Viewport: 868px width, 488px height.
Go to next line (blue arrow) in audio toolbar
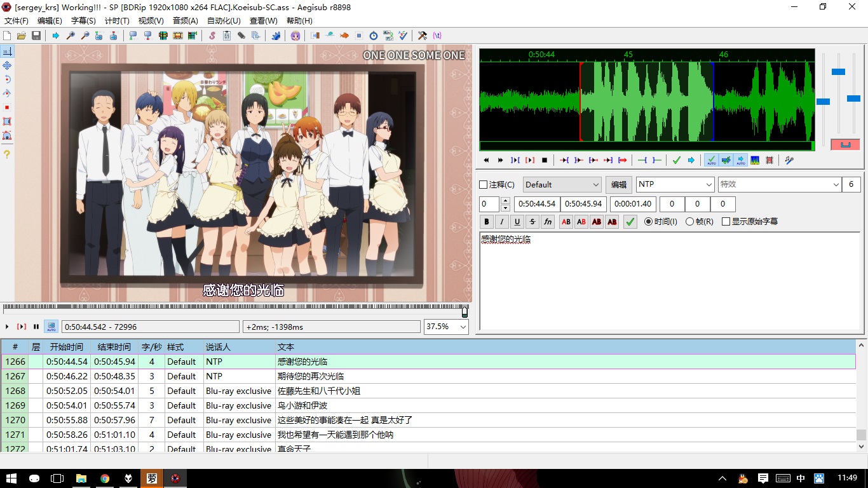pyautogui.click(x=691, y=160)
